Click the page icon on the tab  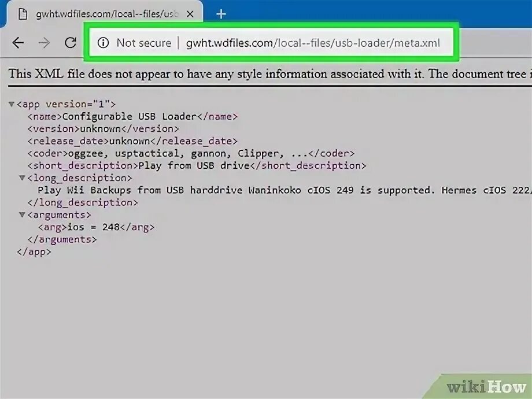coord(23,14)
